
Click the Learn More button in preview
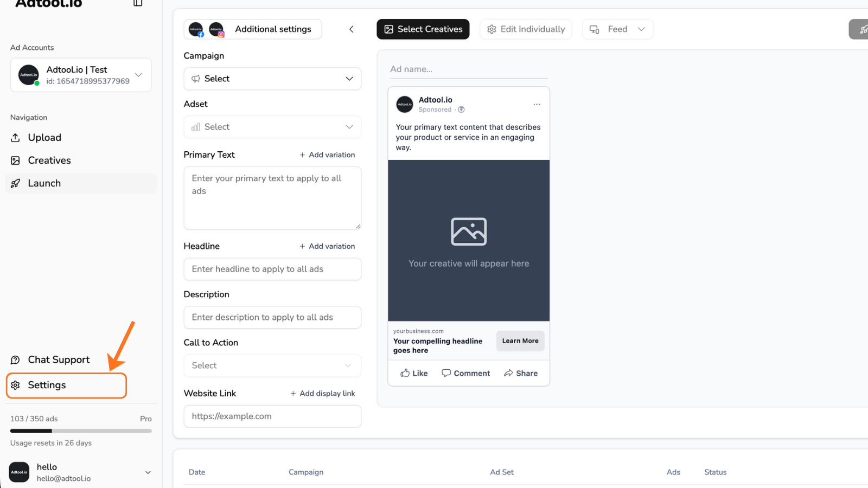tap(520, 341)
